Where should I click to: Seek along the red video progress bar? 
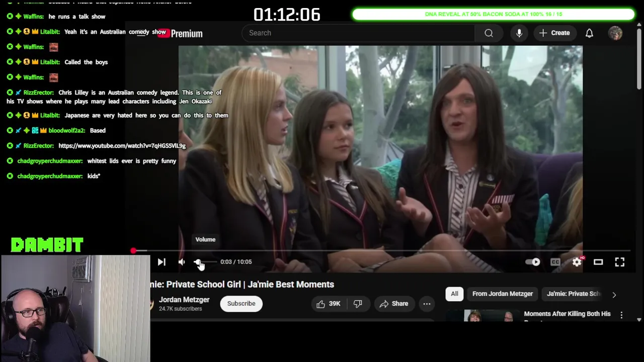(381, 250)
